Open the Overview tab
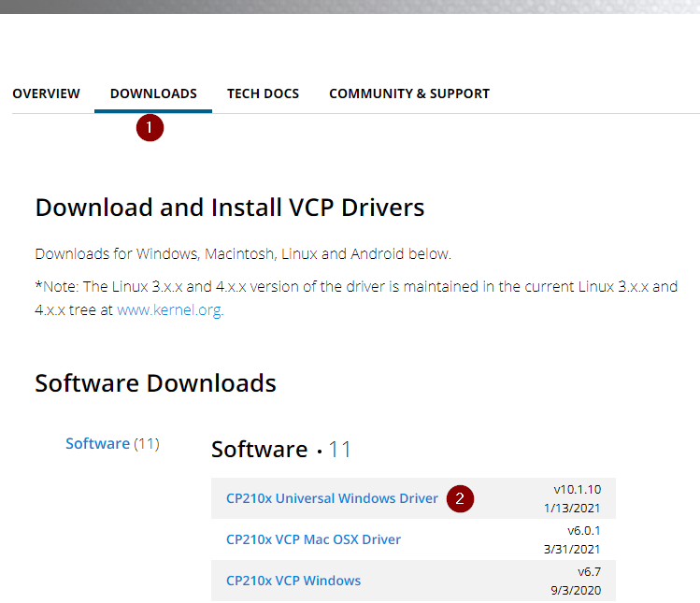This screenshot has height=603, width=700. point(46,93)
